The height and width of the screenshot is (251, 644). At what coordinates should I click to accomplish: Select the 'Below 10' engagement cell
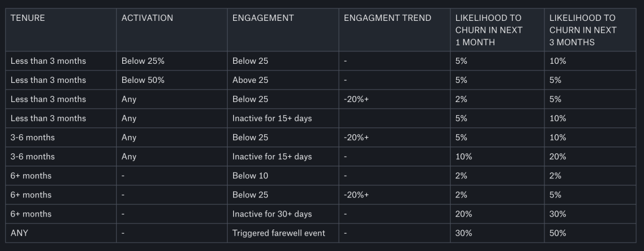click(x=250, y=175)
